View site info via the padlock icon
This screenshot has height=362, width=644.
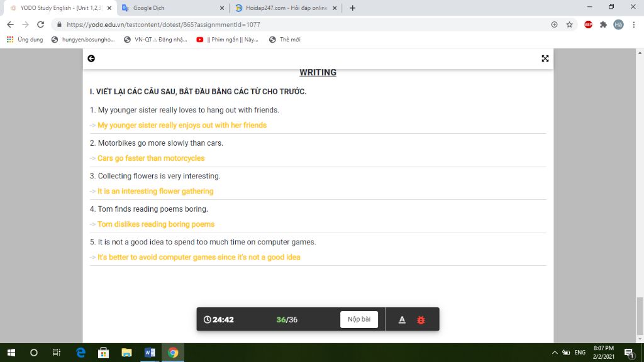(59, 25)
